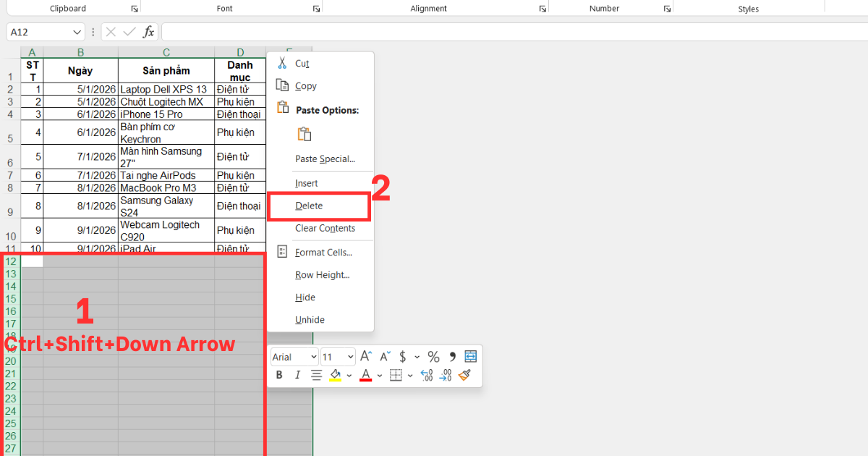Choose Paste Special from context menu
The height and width of the screenshot is (456, 868).
[320, 159]
